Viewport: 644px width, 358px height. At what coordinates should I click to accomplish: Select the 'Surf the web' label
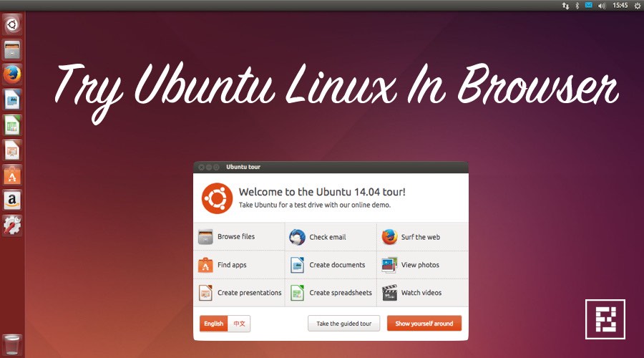tap(420, 237)
